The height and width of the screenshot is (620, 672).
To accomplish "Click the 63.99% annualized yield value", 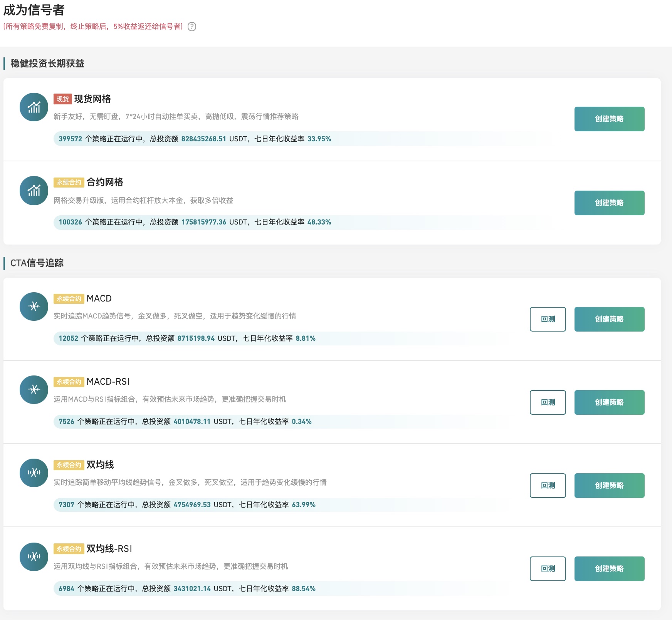I will click(304, 505).
